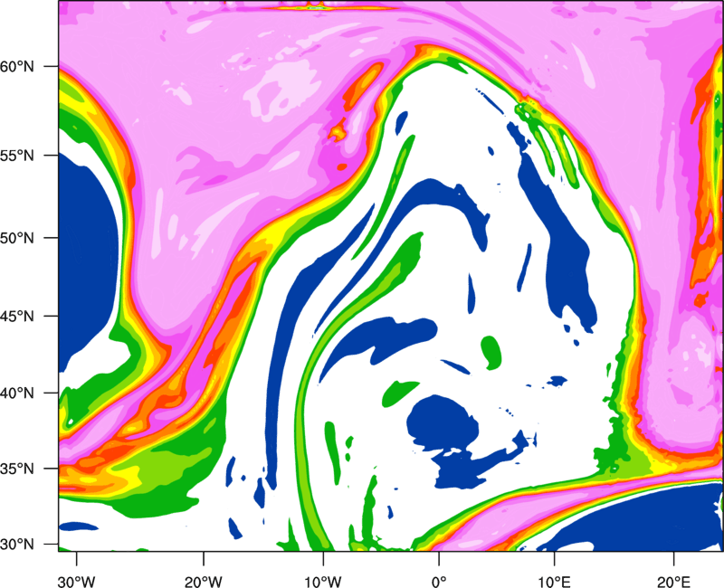
Task: Click the 10°E longitude label
Action: (x=554, y=582)
